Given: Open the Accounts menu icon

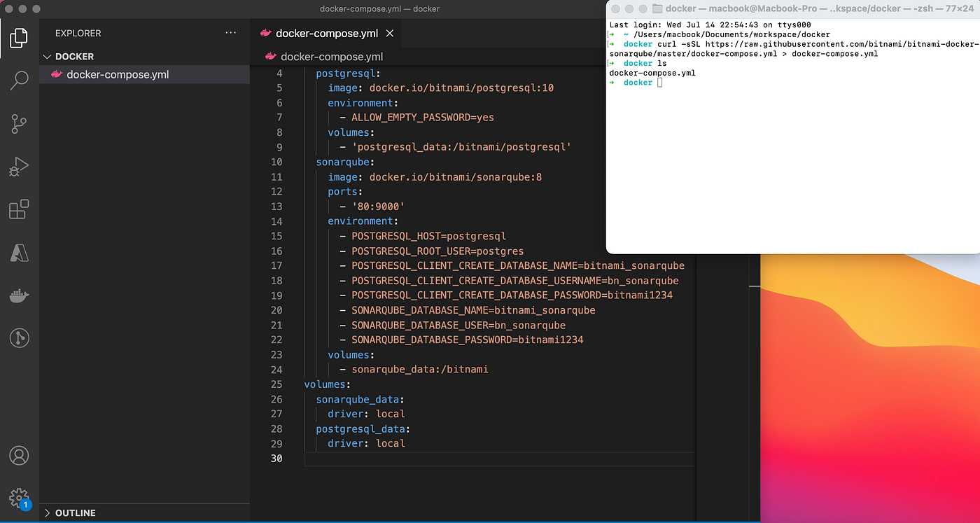Looking at the screenshot, I should point(19,455).
